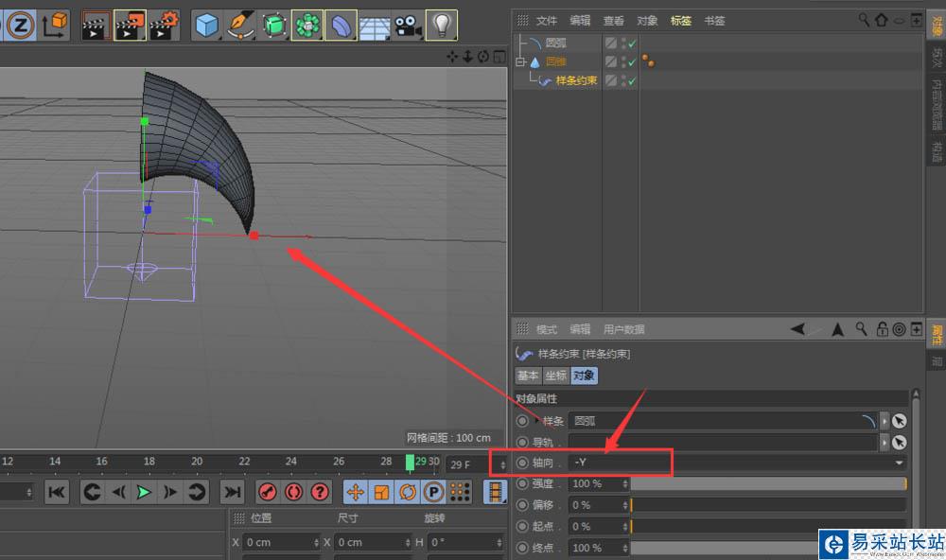Add a floor environment object

375,27
